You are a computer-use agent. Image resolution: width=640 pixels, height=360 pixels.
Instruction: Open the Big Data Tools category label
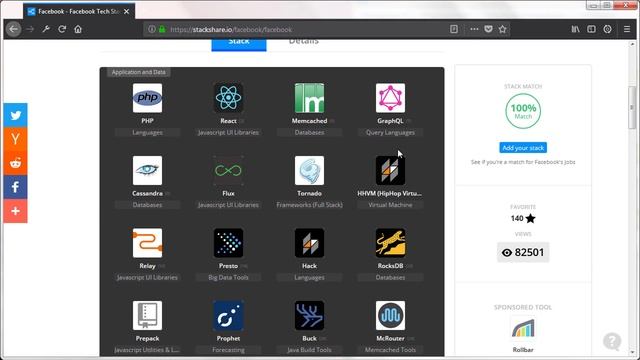(x=228, y=278)
